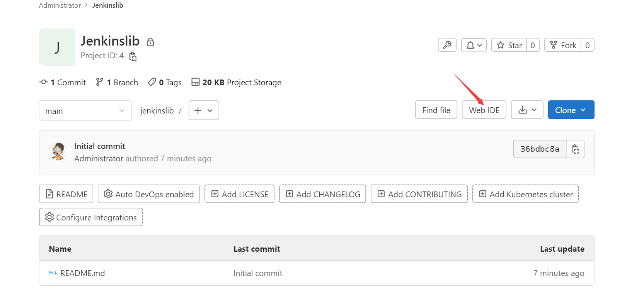The height and width of the screenshot is (293, 644).
Task: Open Auto DevOps enabled settings
Action: [x=149, y=194]
